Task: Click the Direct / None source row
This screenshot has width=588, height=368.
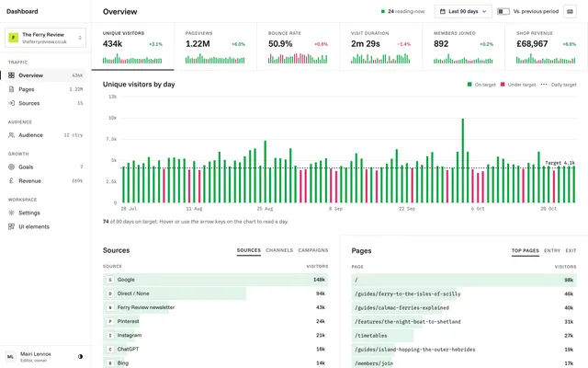Action: (216, 293)
